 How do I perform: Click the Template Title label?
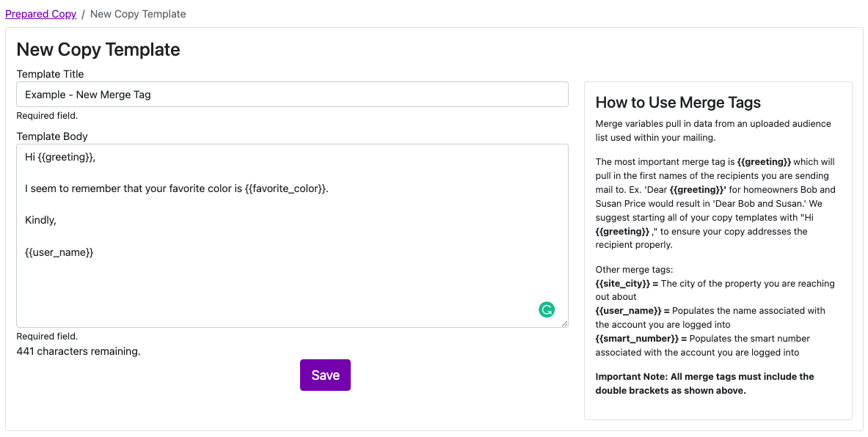50,74
